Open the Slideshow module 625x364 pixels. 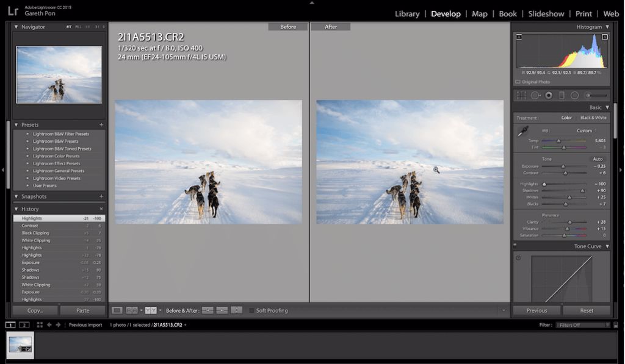tap(546, 13)
